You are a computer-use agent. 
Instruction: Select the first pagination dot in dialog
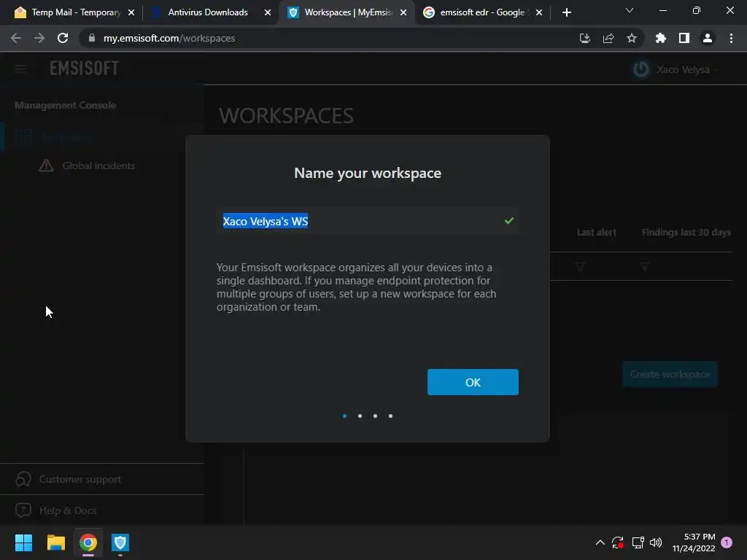point(344,416)
